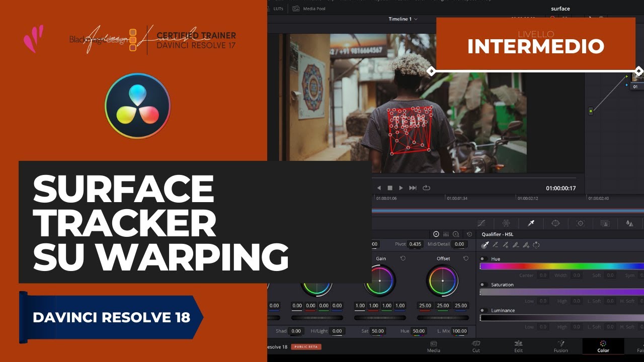
Task: Open the Magic Mask palette
Action: [x=605, y=223]
